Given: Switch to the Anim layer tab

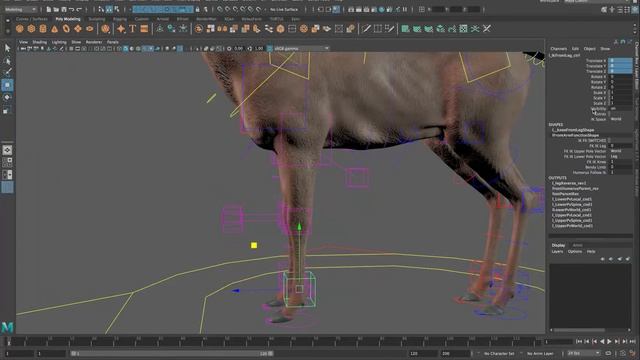Looking at the screenshot, I should 577,245.
